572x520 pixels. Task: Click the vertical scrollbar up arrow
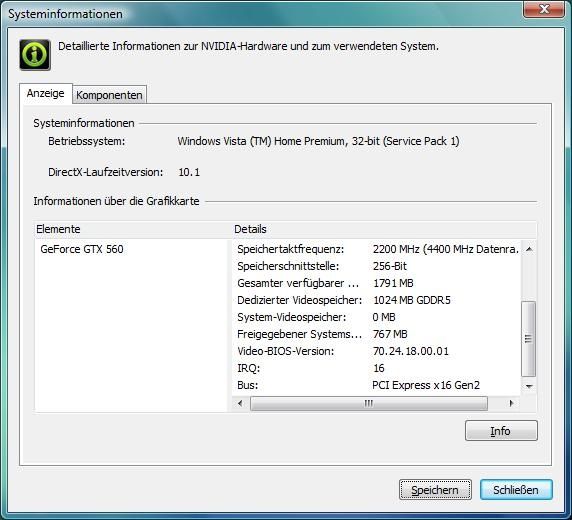(x=529, y=249)
